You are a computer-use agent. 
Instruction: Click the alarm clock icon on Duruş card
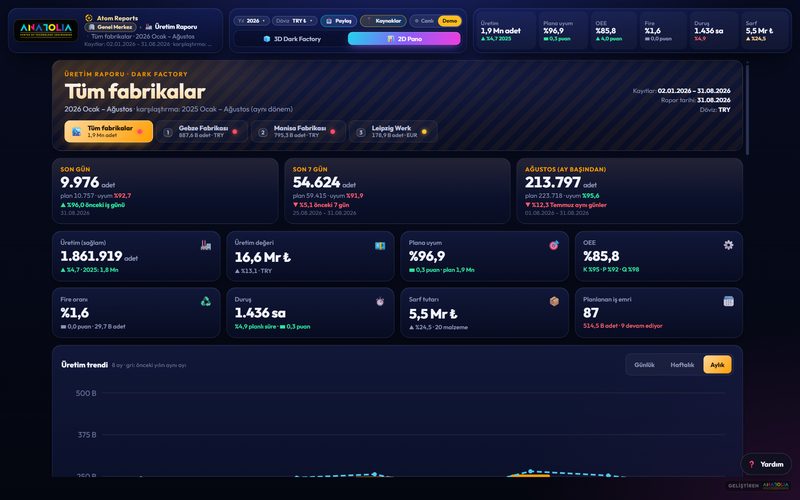tap(380, 302)
